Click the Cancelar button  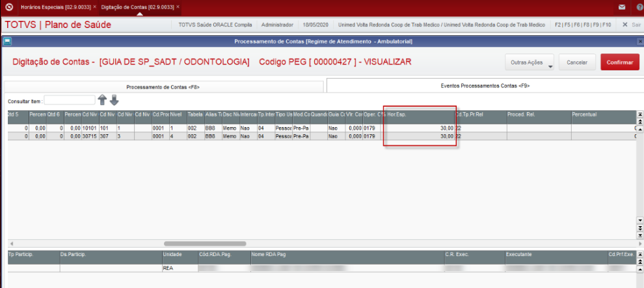576,63
